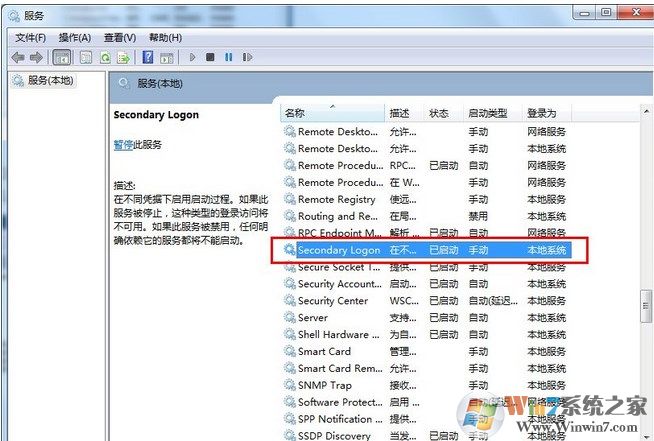This screenshot has height=441, width=654.
Task: Click the gear icon of SNMP Trap
Action: pyautogui.click(x=289, y=385)
